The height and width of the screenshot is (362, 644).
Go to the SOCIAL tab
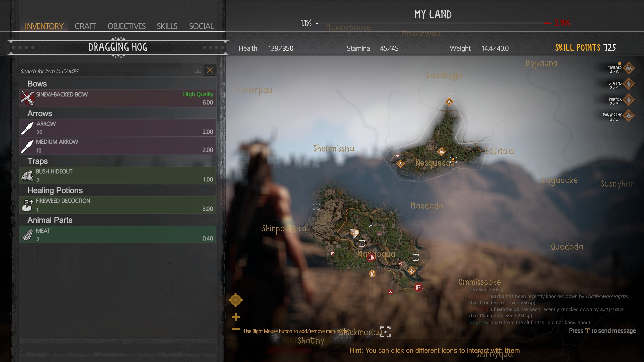click(x=201, y=26)
